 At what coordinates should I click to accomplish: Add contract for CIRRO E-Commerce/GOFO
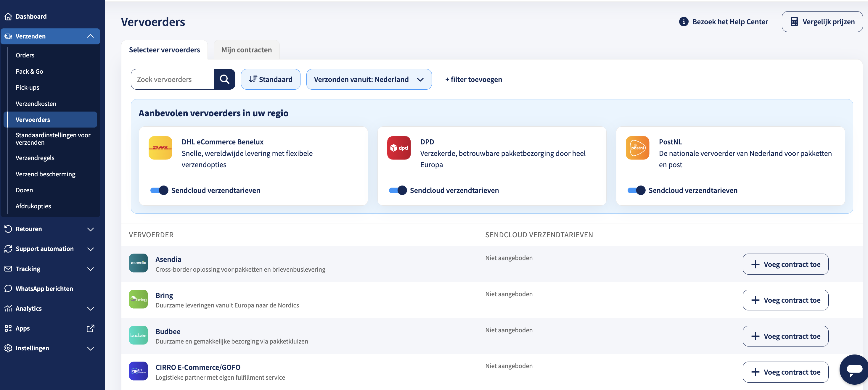point(785,372)
